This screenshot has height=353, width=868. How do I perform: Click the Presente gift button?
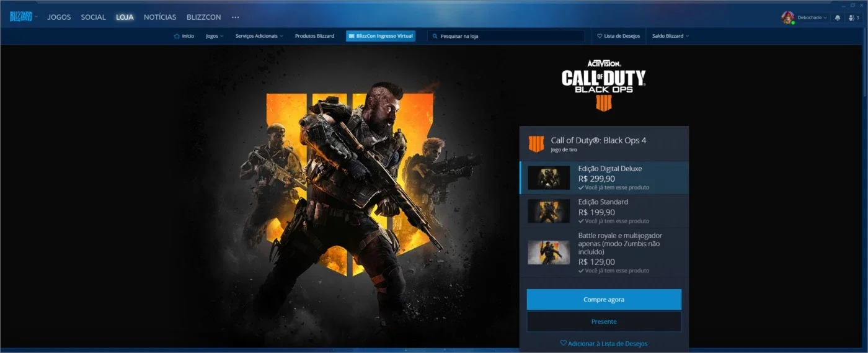pos(604,321)
